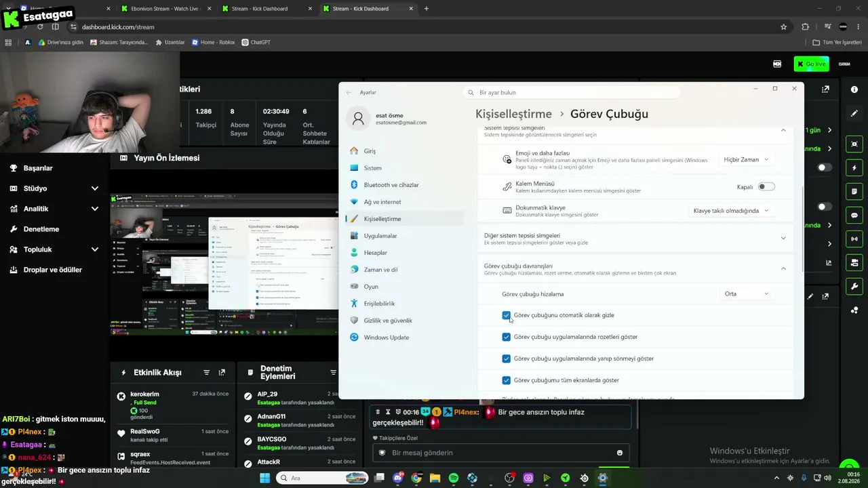Open the chat bubble panel in Kick sidebar
Viewport: 868px width, 488px height.
tap(854, 216)
